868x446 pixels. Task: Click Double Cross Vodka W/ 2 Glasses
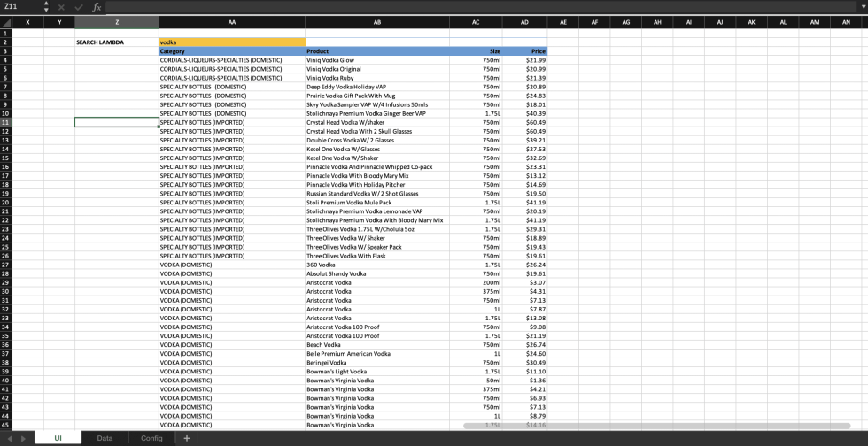377,140
